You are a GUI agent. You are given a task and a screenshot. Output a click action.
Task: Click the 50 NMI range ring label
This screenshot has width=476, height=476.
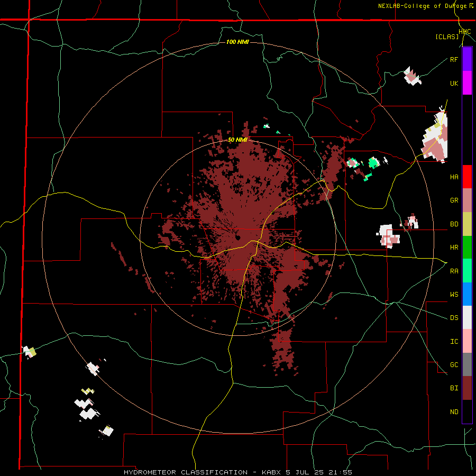click(237, 140)
